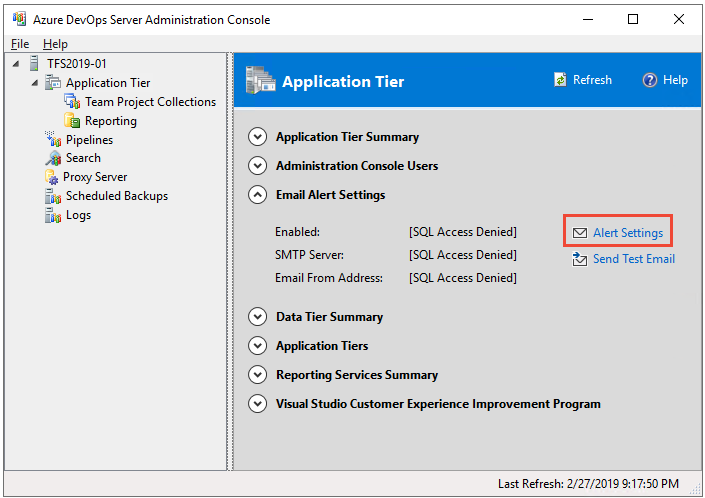Click the Send Test Email envelope icon

click(x=580, y=259)
